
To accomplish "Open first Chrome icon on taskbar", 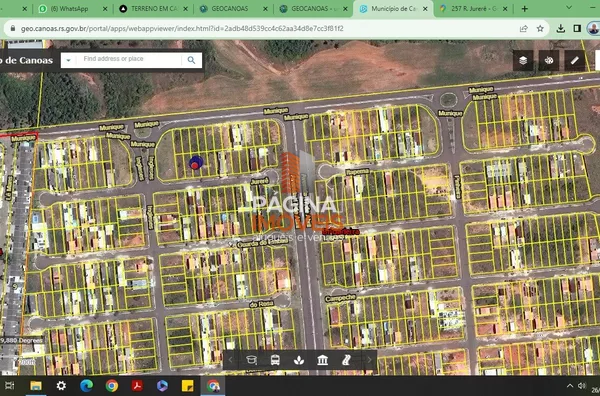I will 112,386.
